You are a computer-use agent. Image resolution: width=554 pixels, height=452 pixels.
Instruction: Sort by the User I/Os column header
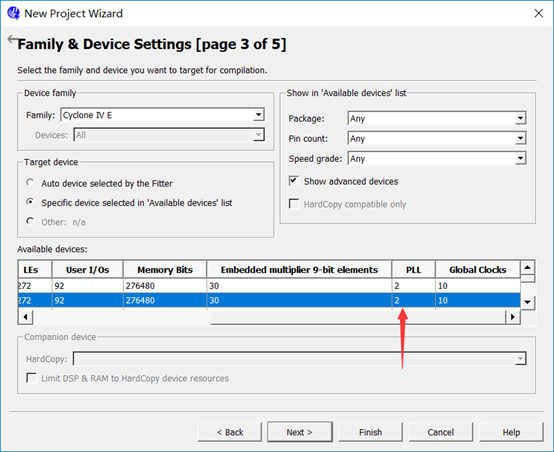point(88,270)
